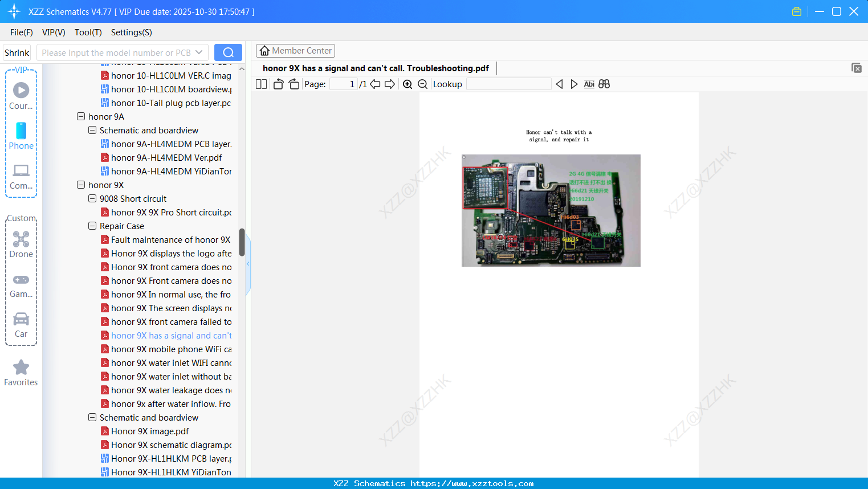The image size is (868, 489).
Task: Zoom in on the PDF
Action: [407, 84]
